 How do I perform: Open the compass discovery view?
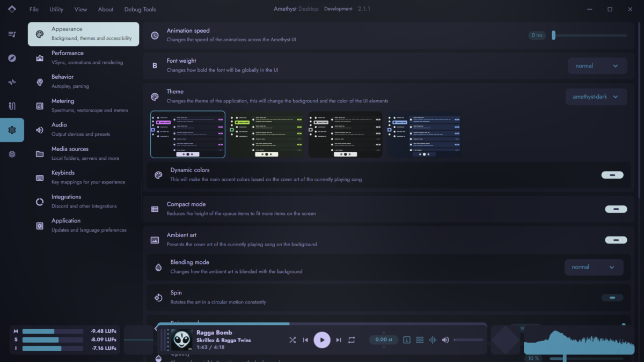point(12,58)
